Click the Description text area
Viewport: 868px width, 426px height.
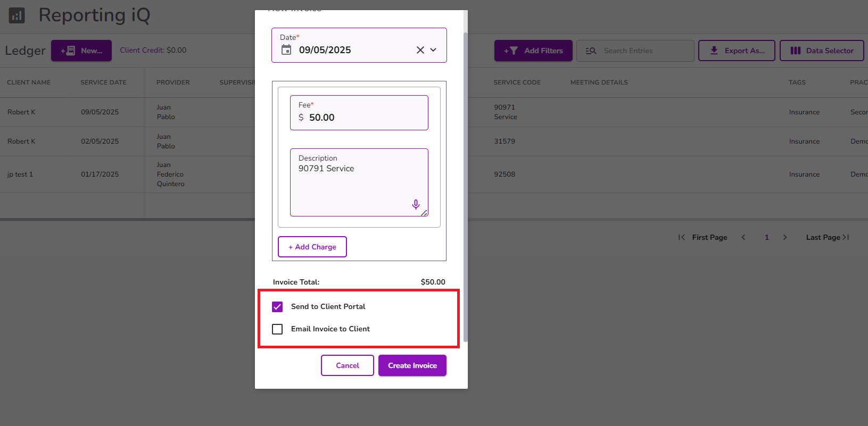(359, 182)
